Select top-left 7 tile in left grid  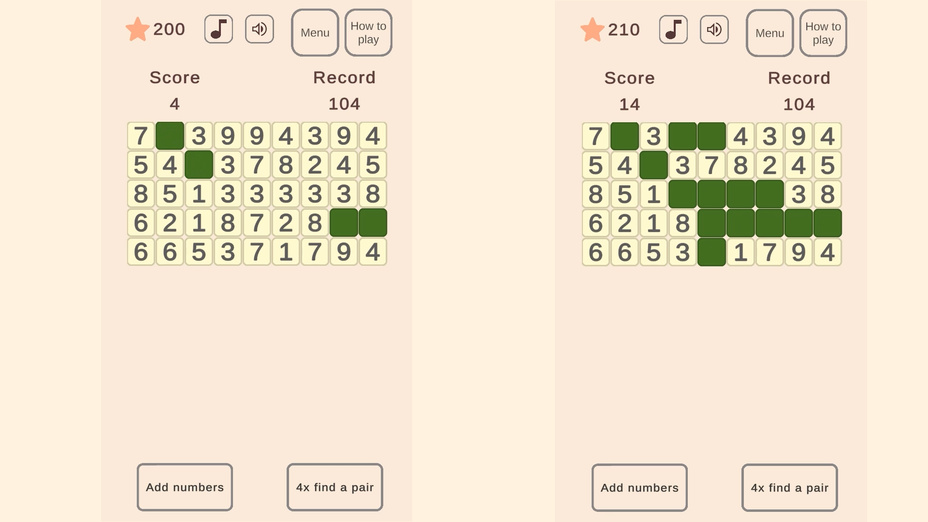141,136
